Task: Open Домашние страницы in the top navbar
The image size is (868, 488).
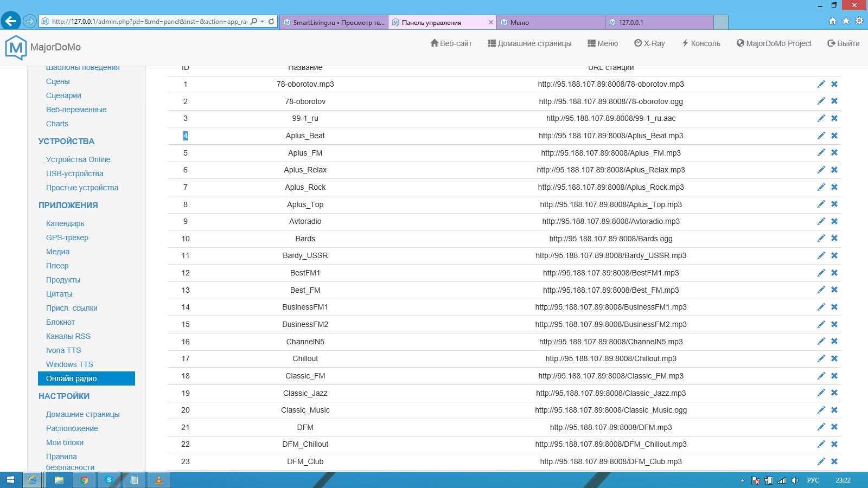Action: (x=529, y=43)
